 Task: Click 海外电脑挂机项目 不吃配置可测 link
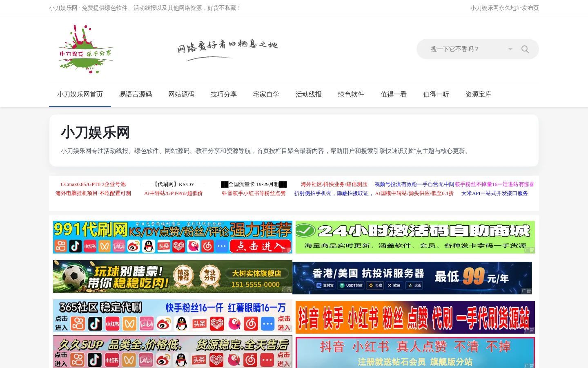[93, 193]
